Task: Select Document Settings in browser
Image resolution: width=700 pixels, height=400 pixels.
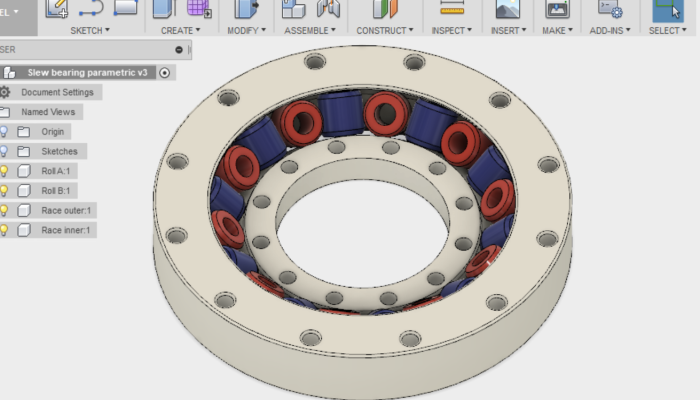Action: pos(58,92)
